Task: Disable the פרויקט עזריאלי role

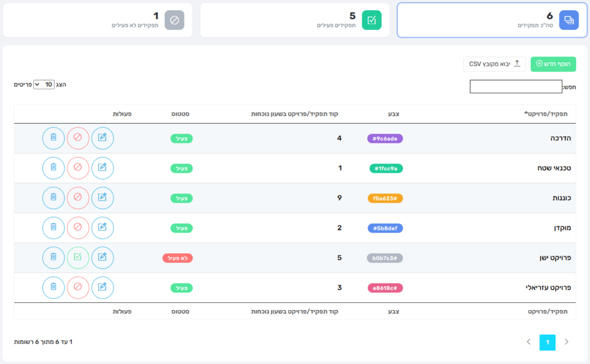Action: [78, 287]
